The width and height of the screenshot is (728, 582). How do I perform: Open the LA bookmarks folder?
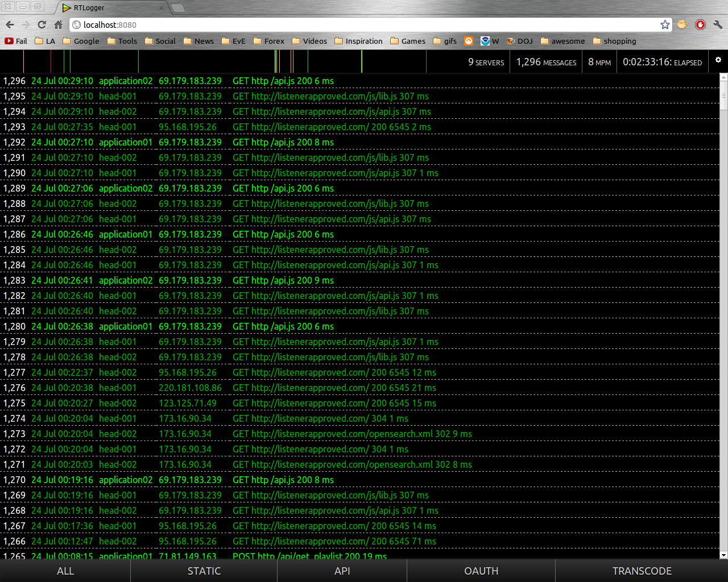click(45, 41)
